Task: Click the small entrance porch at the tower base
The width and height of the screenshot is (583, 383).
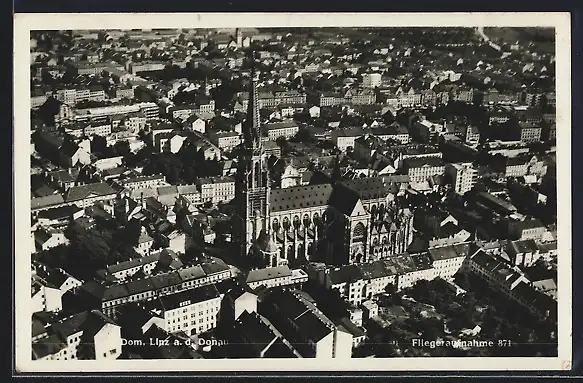Action: click(269, 250)
